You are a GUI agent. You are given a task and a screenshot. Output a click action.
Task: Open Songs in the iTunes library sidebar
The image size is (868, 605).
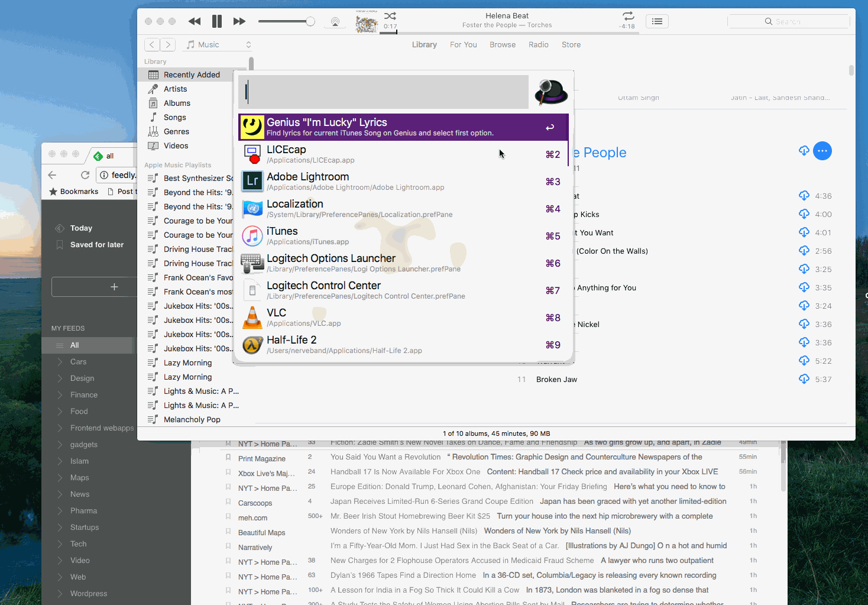tap(174, 117)
